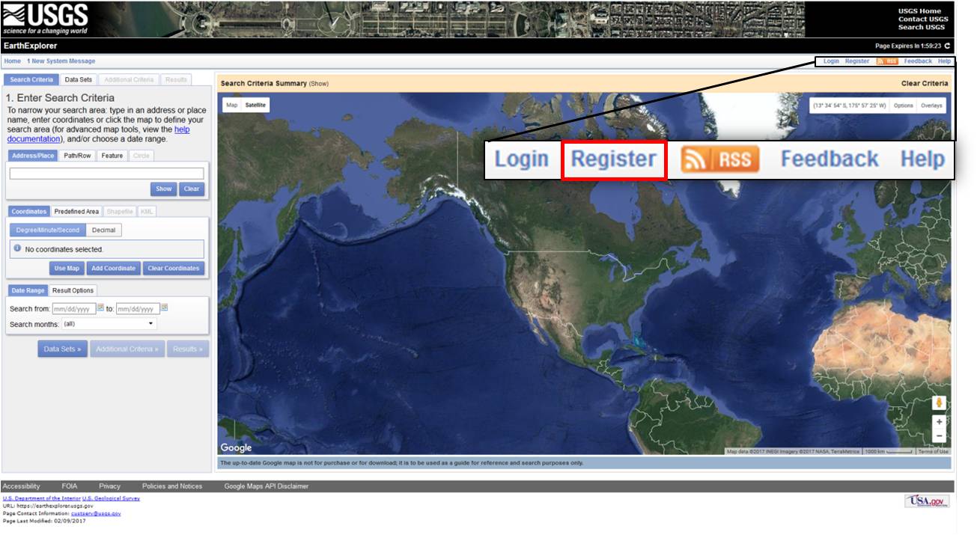This screenshot has width=980, height=535.
Task: Click the Address/Place text input field
Action: click(x=106, y=174)
